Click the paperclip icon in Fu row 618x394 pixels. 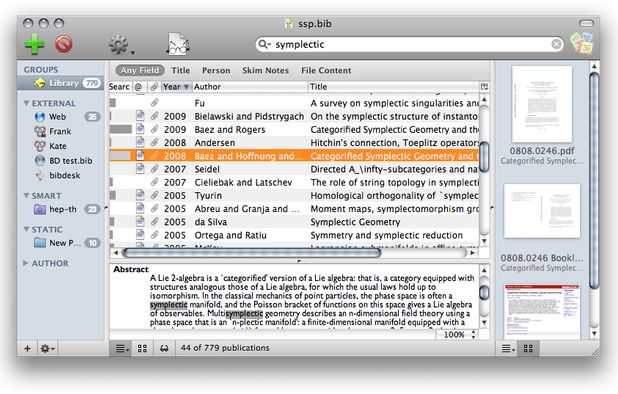point(154,103)
